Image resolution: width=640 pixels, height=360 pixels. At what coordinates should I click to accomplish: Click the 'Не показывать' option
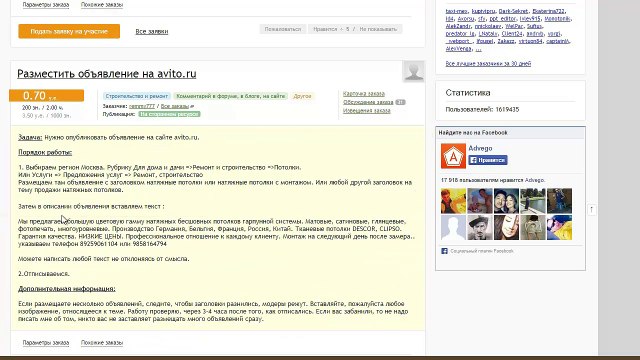tap(378, 29)
